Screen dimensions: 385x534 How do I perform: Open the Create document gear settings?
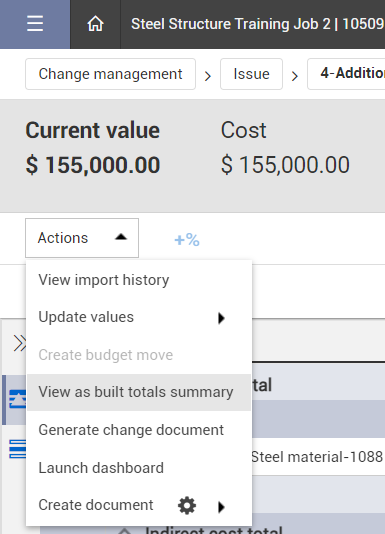click(x=187, y=505)
